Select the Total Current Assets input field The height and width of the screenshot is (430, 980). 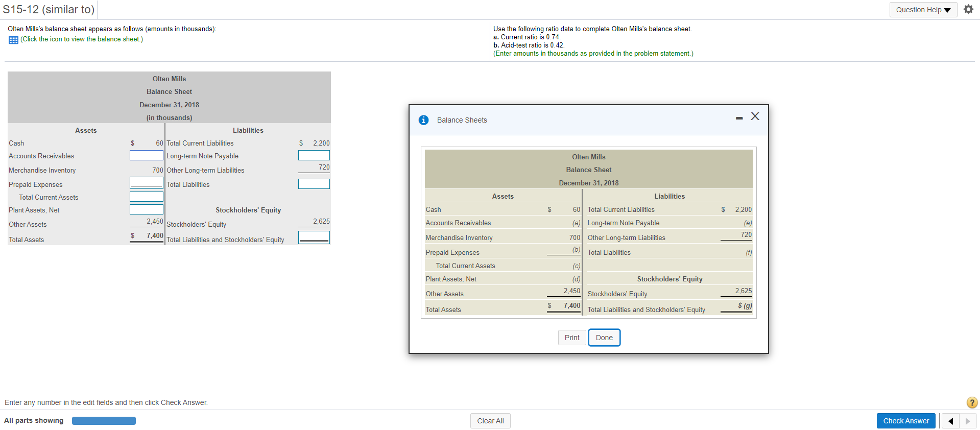coord(147,197)
